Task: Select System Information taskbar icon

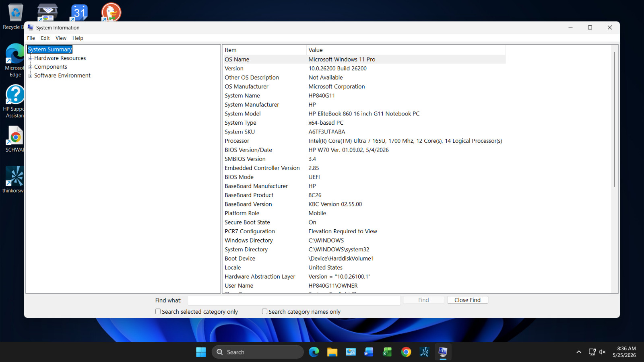Action: [x=443, y=352]
